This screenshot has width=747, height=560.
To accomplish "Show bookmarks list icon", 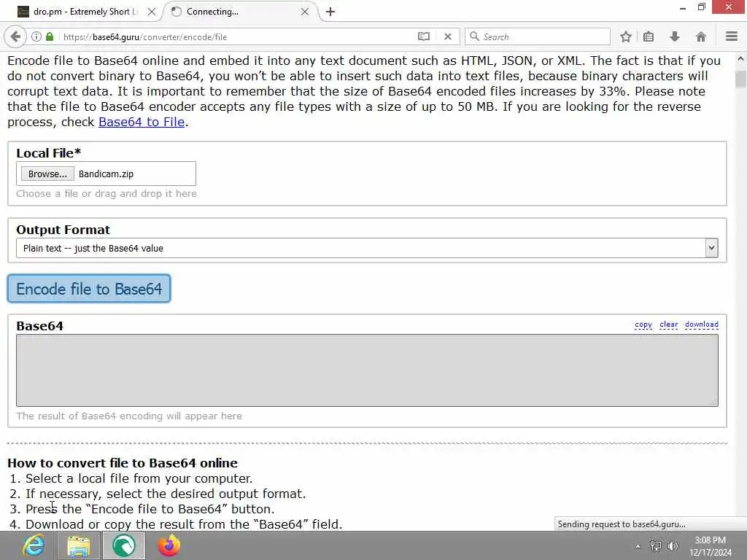I will tap(649, 36).
